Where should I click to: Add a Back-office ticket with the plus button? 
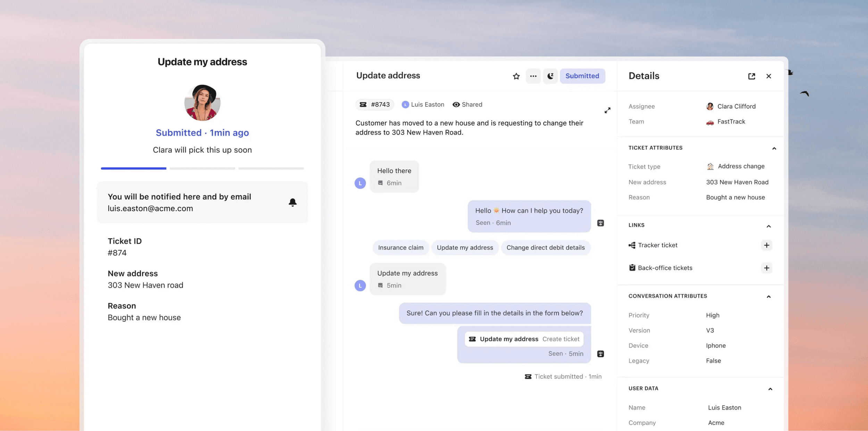pos(767,268)
